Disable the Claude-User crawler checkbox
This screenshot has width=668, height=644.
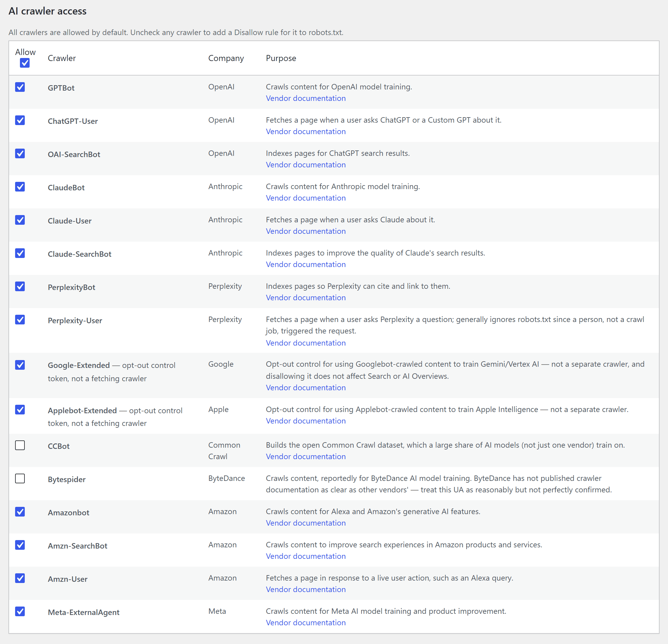(x=20, y=220)
